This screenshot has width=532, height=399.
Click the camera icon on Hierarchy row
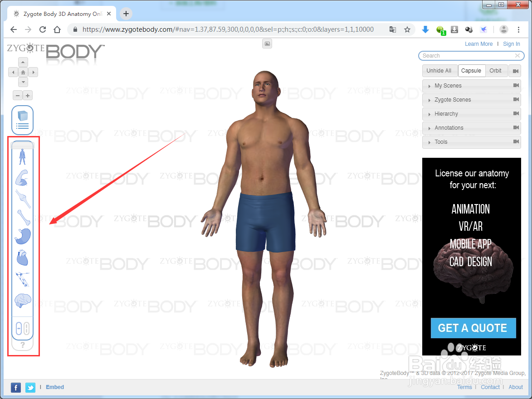(516, 113)
